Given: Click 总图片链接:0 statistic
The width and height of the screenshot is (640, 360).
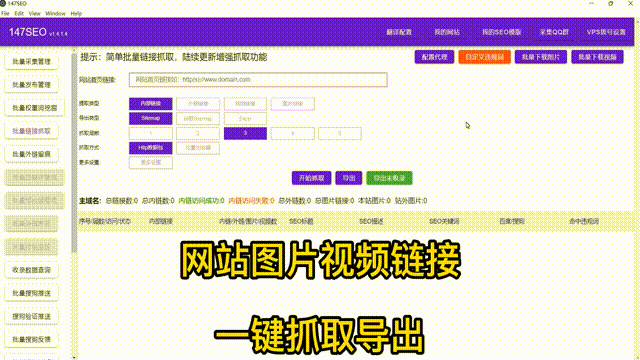Looking at the screenshot, I should pos(334,201).
